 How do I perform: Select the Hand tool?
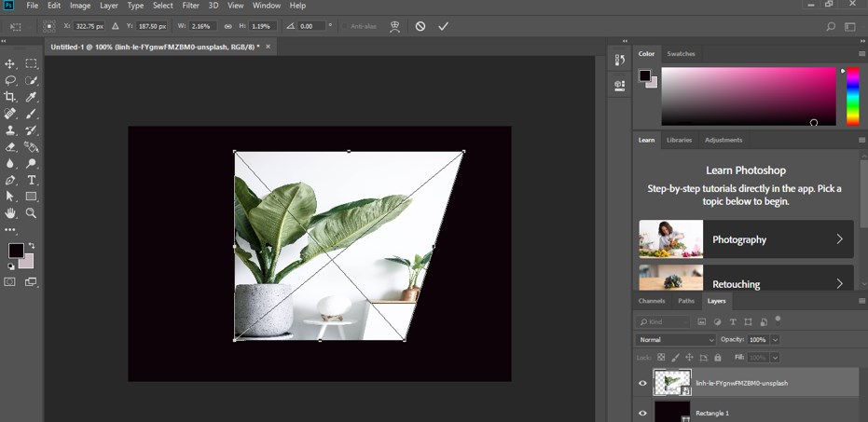pos(10,213)
